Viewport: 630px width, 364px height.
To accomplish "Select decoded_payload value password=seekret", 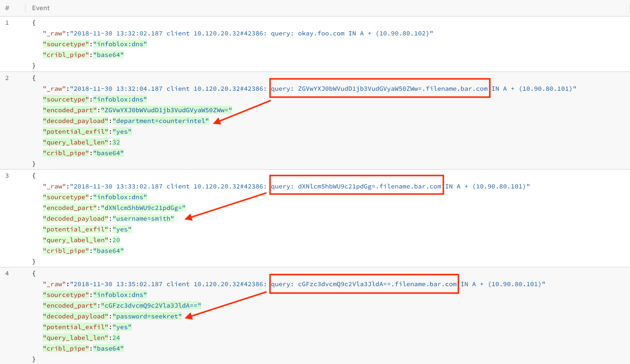I will click(x=147, y=316).
